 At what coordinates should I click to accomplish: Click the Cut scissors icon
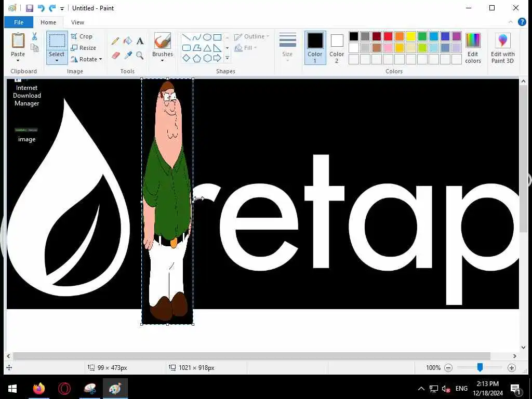[x=34, y=36]
